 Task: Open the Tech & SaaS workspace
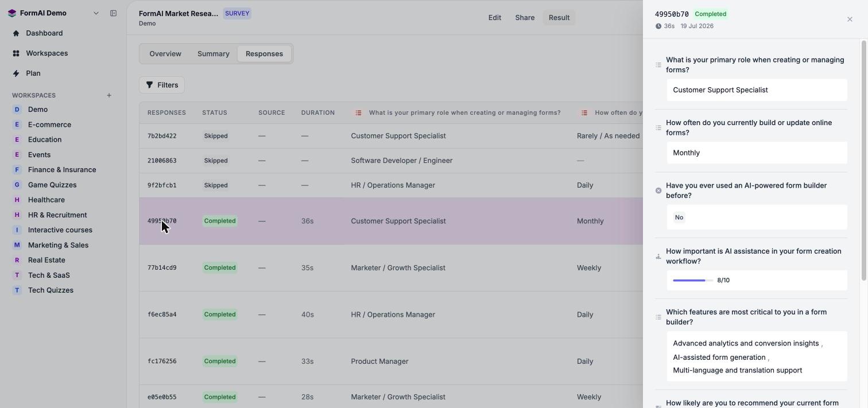click(49, 275)
